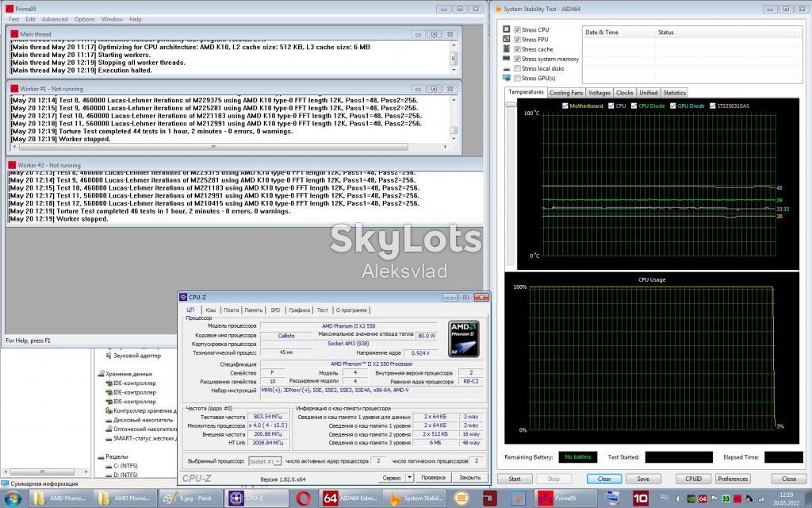
Task: Click the CPUID button
Action: tap(693, 479)
